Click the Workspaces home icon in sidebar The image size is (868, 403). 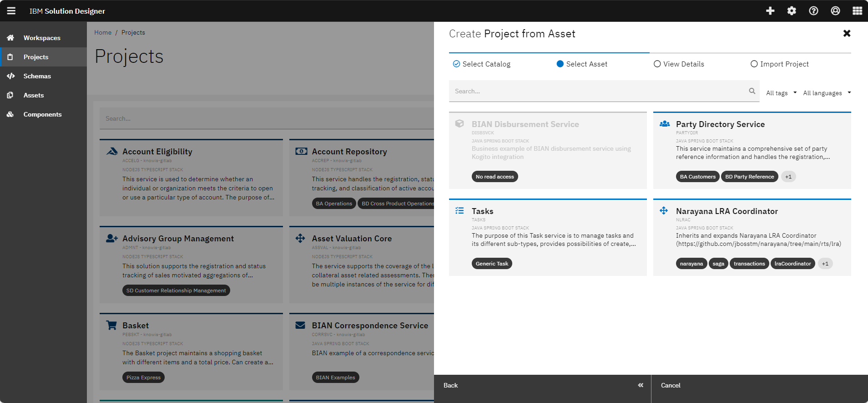pyautogui.click(x=10, y=38)
